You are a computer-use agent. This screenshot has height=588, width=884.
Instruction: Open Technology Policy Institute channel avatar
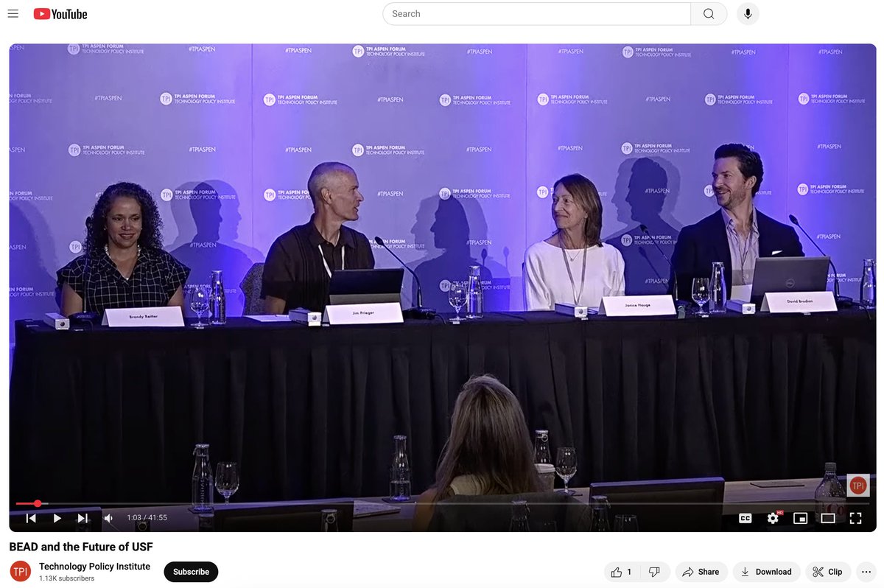point(21,571)
